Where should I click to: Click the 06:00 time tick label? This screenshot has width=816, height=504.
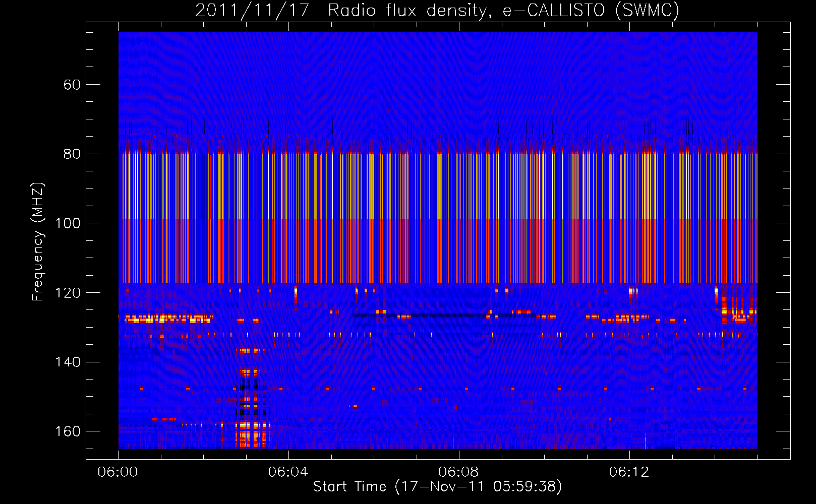[x=118, y=472]
